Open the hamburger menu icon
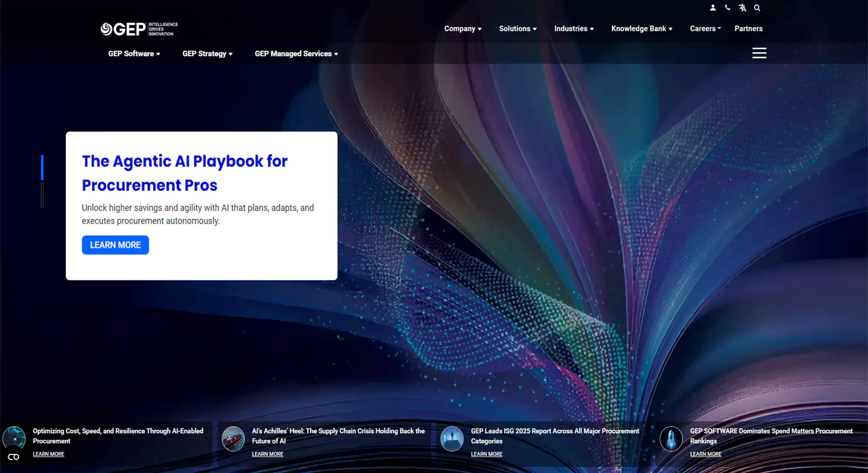Image resolution: width=868 pixels, height=473 pixels. pyautogui.click(x=759, y=53)
